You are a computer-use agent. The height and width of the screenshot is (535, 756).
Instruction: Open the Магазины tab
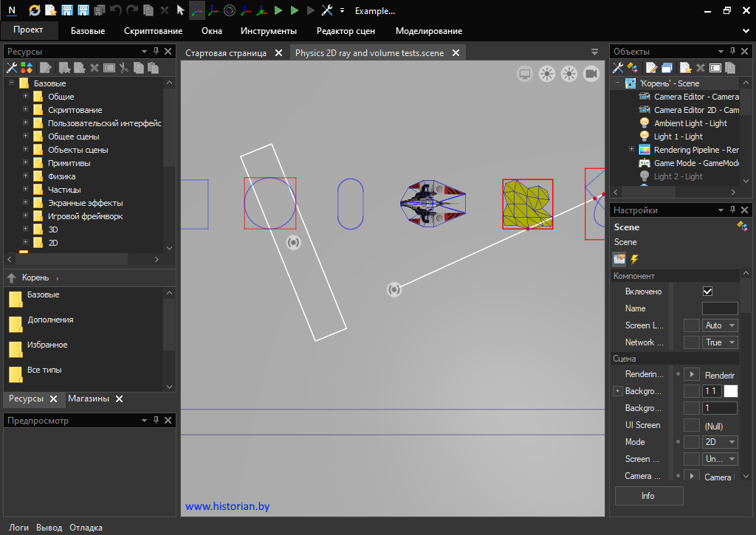pos(88,398)
